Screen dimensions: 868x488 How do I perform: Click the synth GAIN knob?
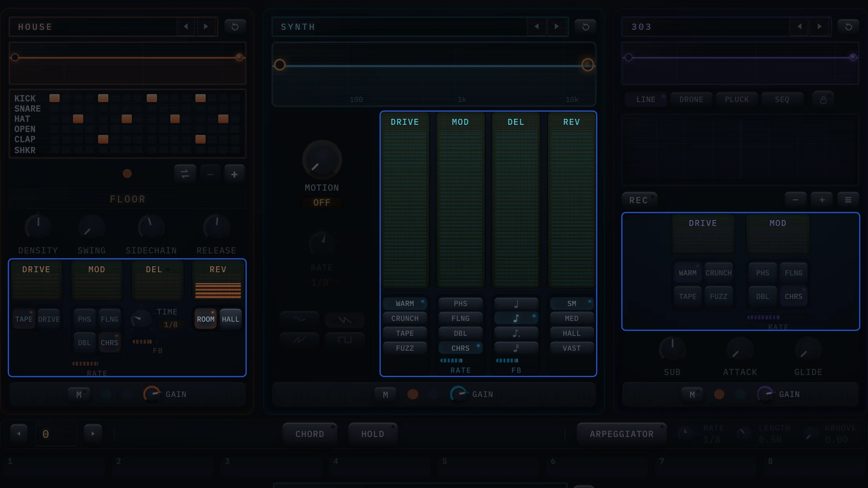coord(458,394)
